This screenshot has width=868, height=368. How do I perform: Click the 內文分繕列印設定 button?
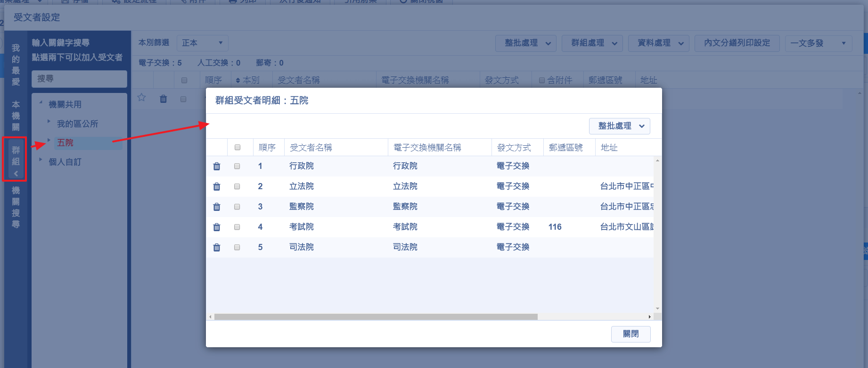click(x=737, y=43)
